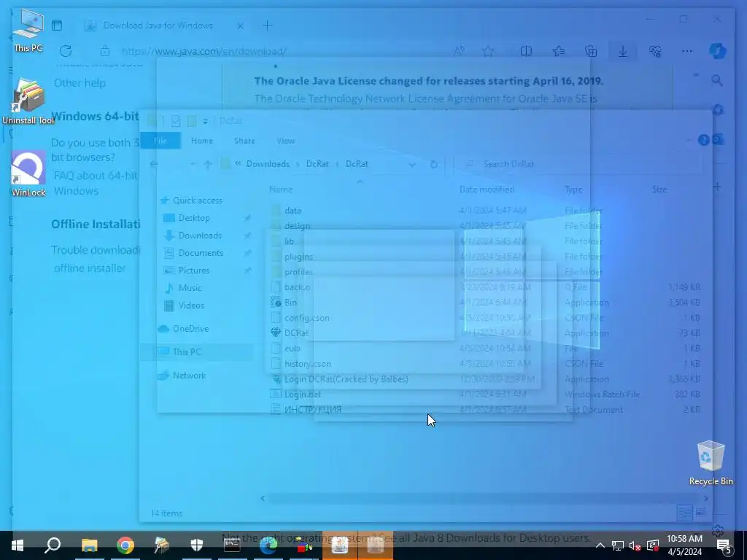Select Desktop in Explorer navigation pane
The width and height of the screenshot is (747, 560).
point(194,217)
